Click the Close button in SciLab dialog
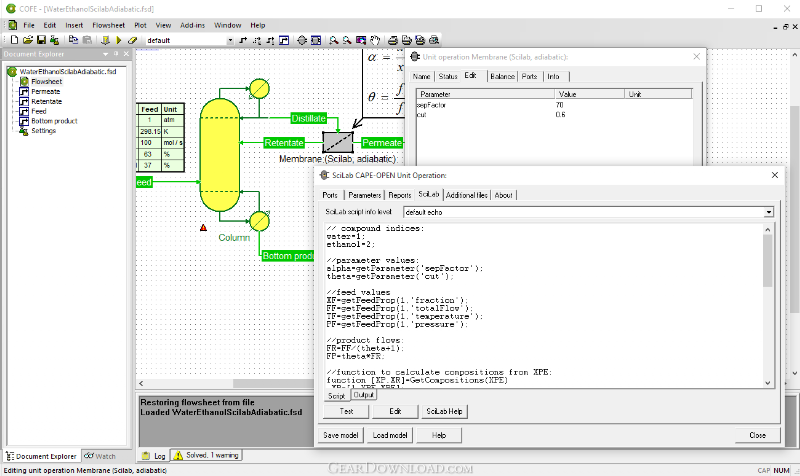Image resolution: width=800 pixels, height=476 pixels. click(x=758, y=435)
